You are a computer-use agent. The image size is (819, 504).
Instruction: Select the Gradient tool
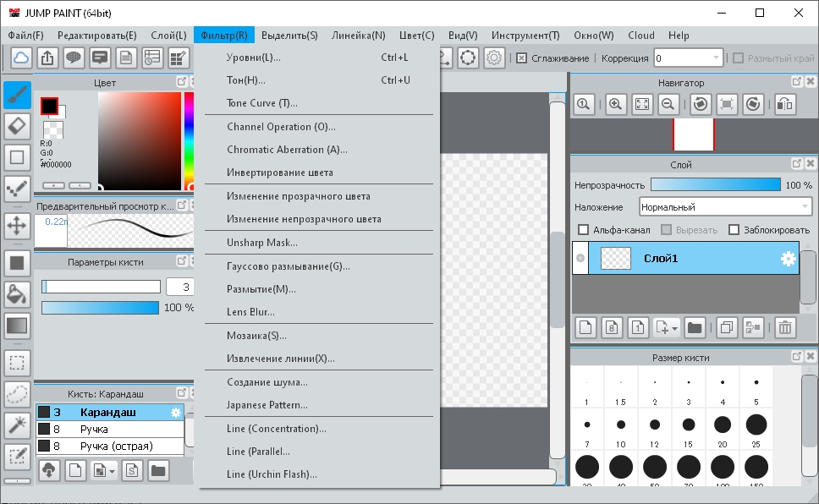17,326
